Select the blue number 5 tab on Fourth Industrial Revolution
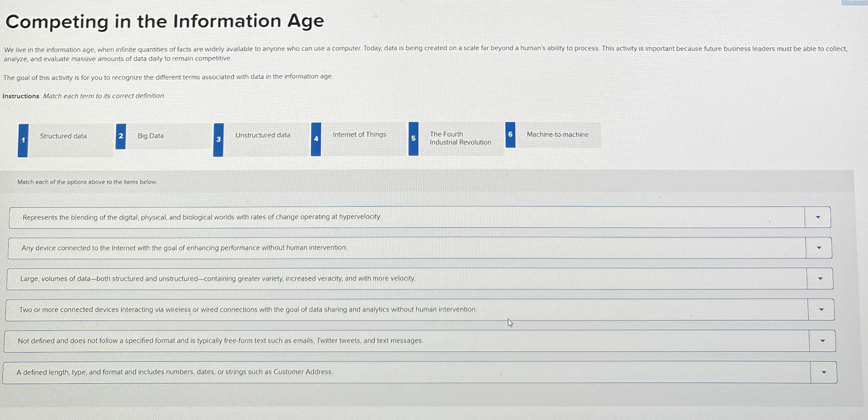 point(413,139)
